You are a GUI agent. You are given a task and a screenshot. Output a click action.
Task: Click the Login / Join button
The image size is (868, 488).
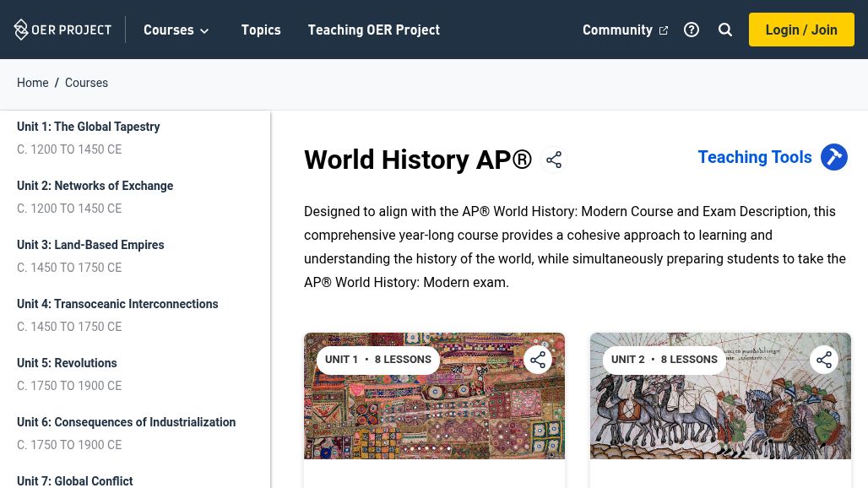pyautogui.click(x=801, y=30)
